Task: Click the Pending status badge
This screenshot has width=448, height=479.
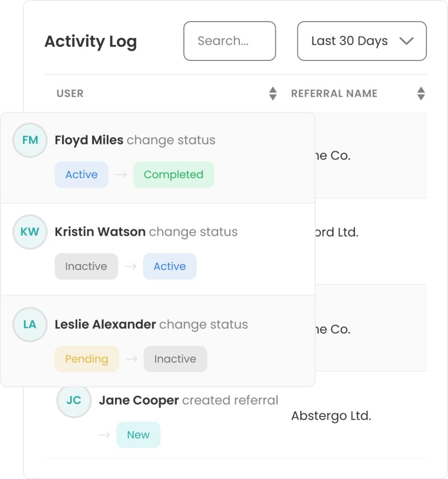Action: (x=87, y=359)
